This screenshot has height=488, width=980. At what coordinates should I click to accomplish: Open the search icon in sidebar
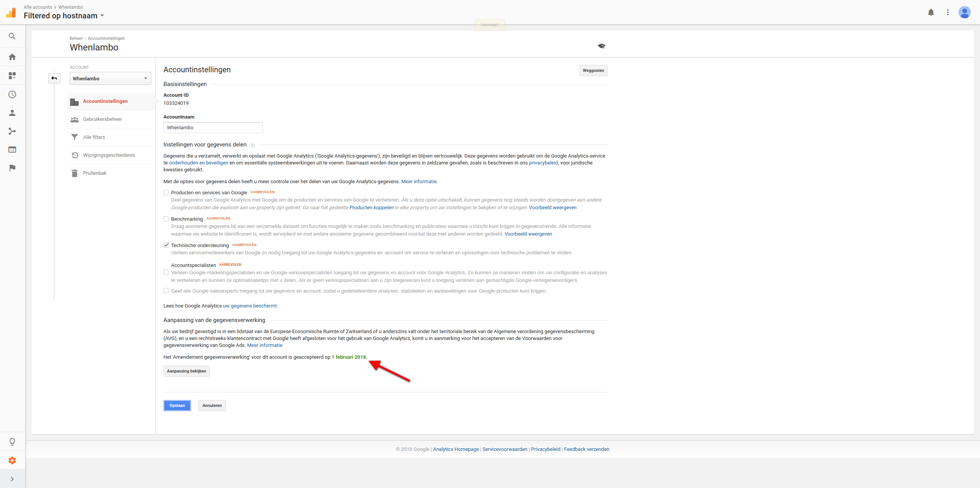pos(12,36)
